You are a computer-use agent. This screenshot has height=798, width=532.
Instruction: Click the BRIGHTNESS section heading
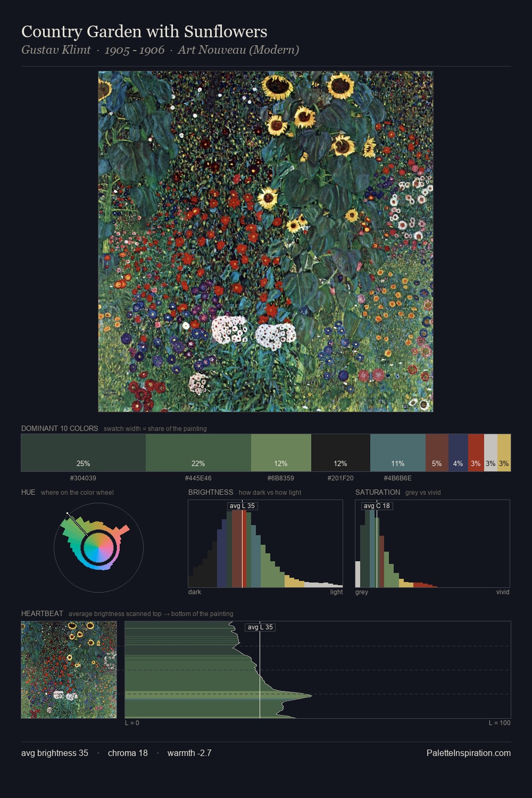tap(211, 492)
